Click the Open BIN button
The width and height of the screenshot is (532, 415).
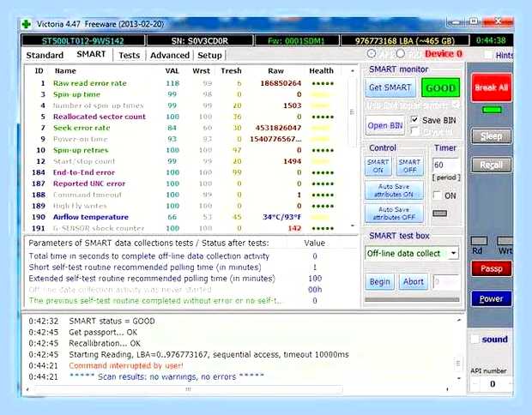(384, 125)
